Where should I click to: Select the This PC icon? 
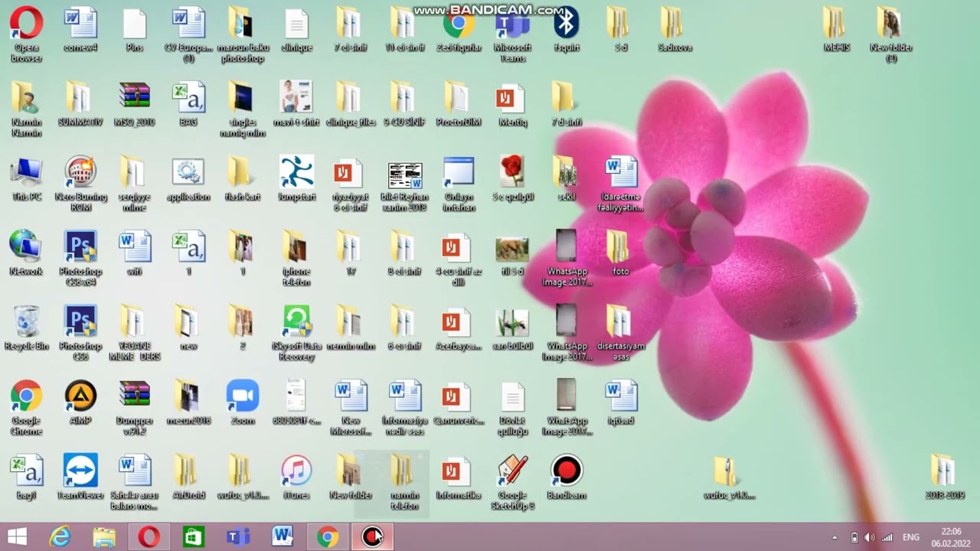click(26, 178)
